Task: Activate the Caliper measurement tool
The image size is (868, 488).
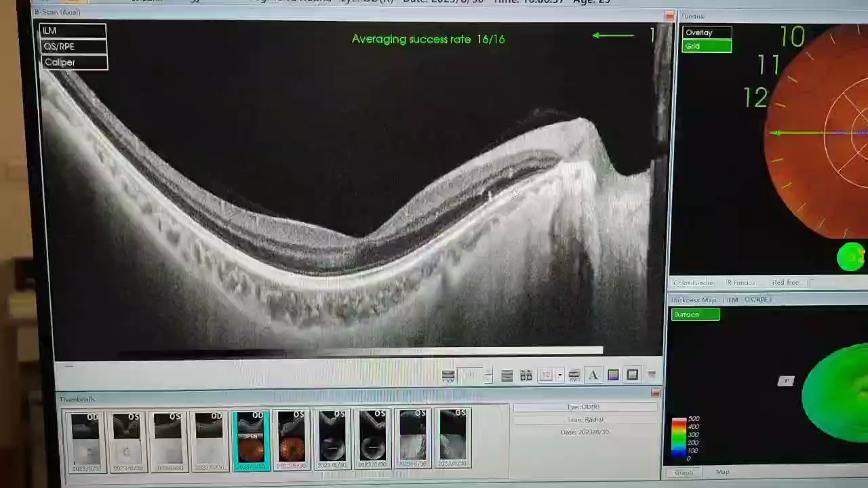Action: (73, 62)
